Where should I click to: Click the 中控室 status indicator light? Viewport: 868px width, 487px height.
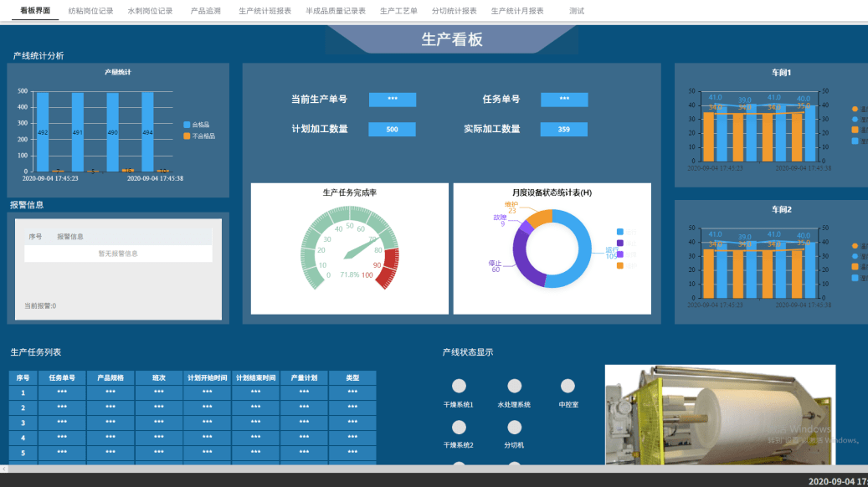pos(568,386)
